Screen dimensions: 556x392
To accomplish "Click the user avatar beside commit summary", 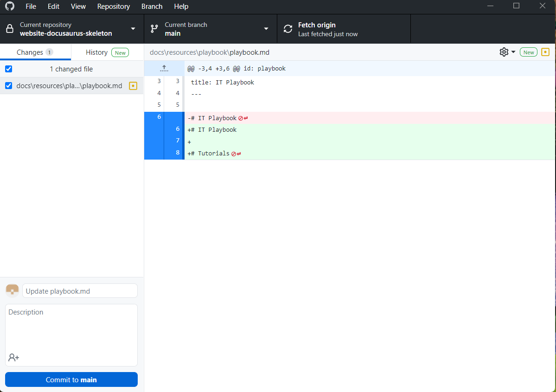I will [12, 291].
